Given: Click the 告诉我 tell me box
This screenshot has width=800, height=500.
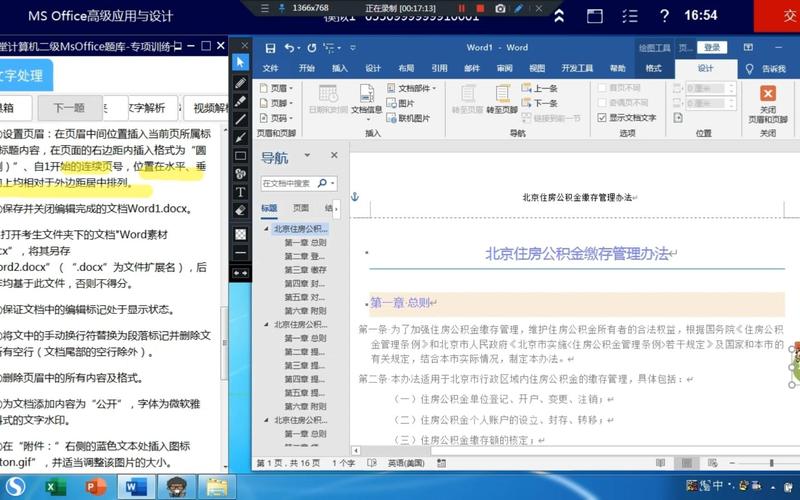Looking at the screenshot, I should pyautogui.click(x=765, y=69).
